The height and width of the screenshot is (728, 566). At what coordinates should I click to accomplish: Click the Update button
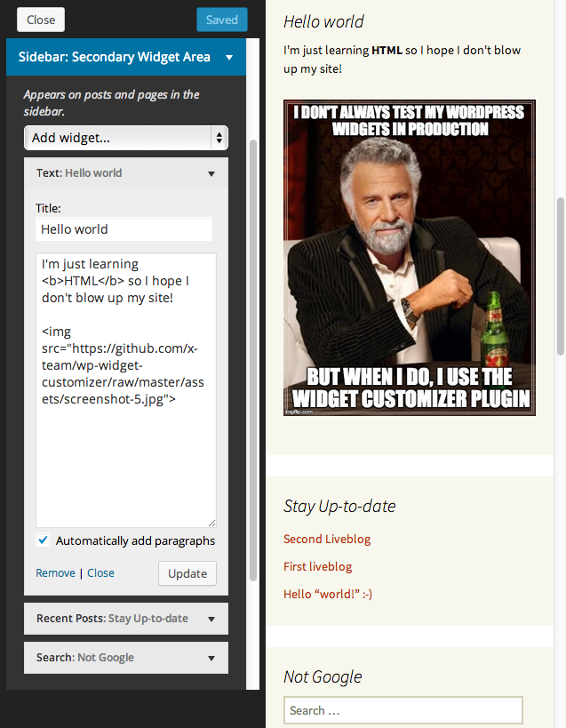(187, 573)
